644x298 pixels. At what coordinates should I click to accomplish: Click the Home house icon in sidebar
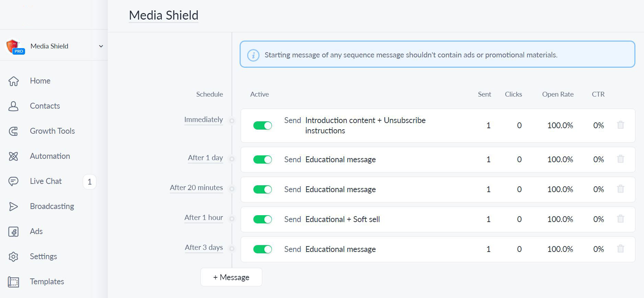[13, 81]
